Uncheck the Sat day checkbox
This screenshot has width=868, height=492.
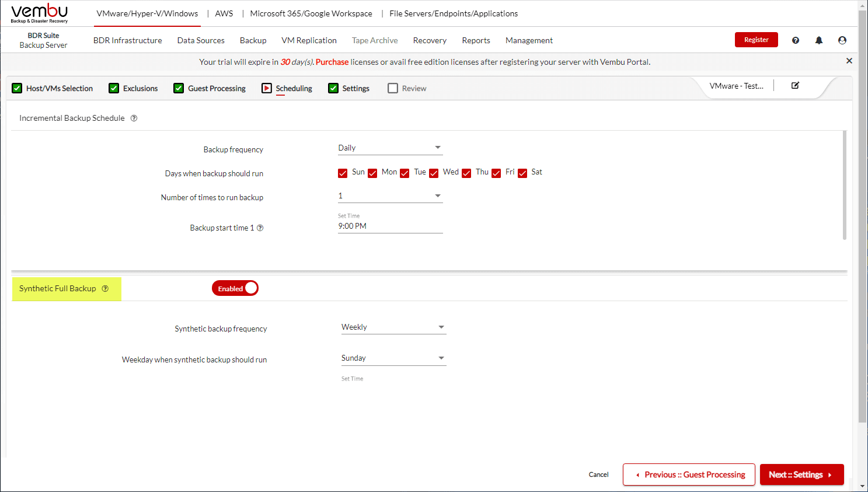click(522, 173)
